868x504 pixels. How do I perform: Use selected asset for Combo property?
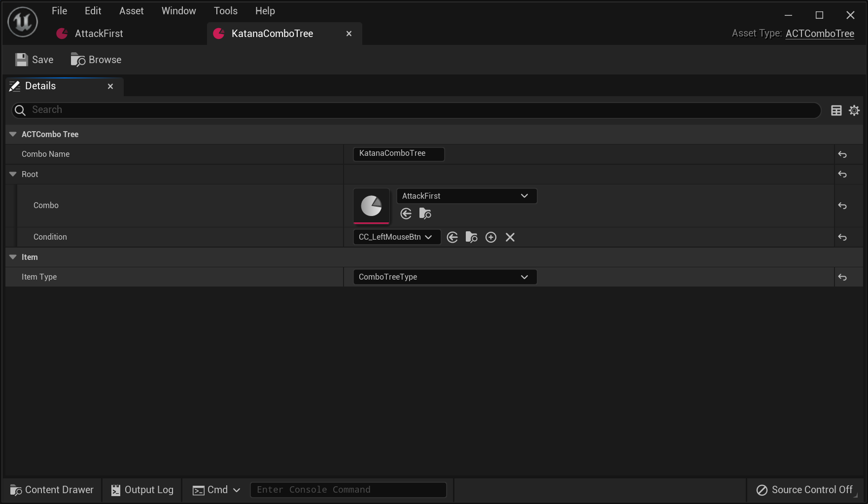tap(406, 214)
